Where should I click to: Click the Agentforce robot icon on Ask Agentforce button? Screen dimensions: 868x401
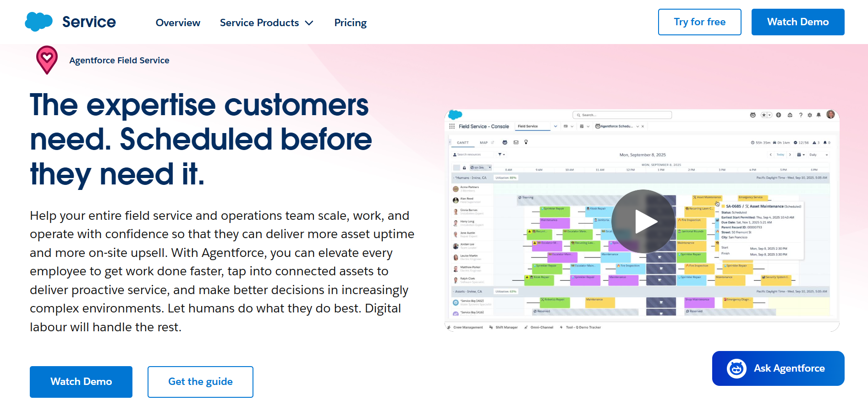pos(737,368)
